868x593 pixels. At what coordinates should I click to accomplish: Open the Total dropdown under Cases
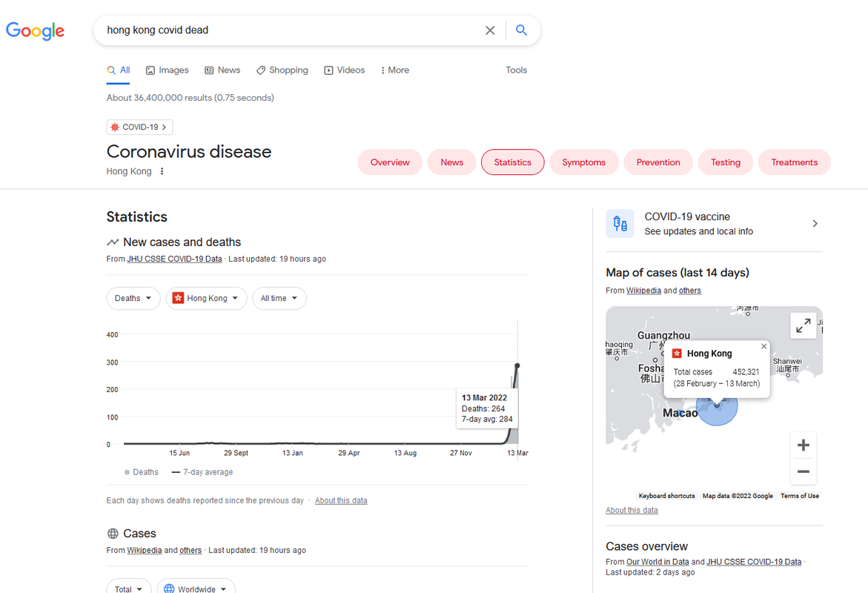tap(129, 588)
